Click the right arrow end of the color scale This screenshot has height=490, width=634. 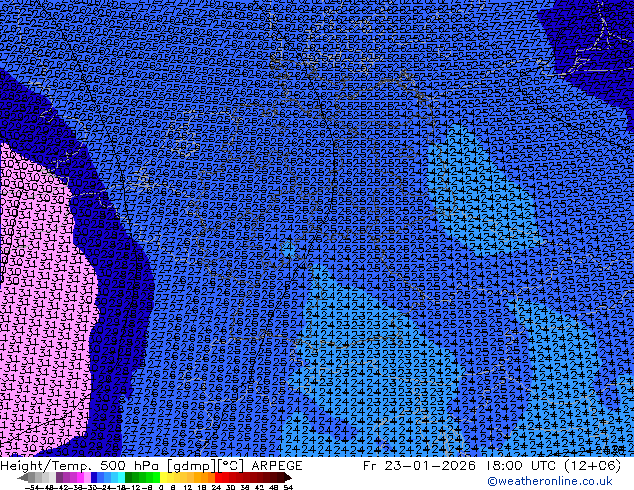point(288,478)
